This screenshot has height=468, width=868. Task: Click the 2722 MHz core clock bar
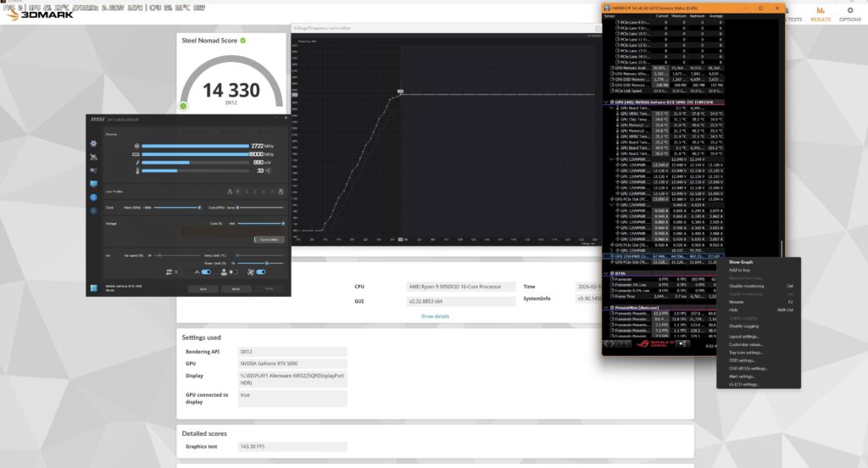click(196, 146)
